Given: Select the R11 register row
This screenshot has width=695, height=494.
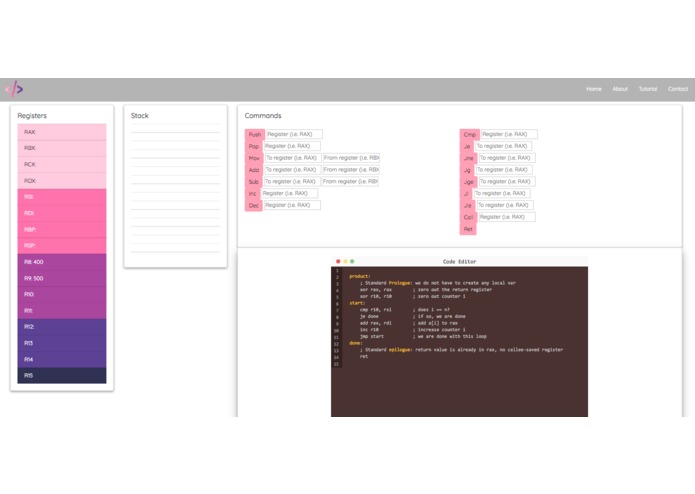Looking at the screenshot, I should click(62, 311).
